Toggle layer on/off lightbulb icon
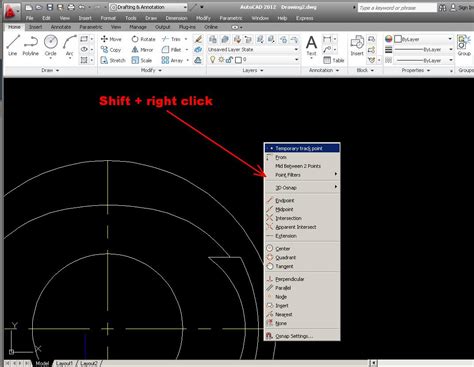Viewport: 474px width, 367px height. click(x=212, y=60)
